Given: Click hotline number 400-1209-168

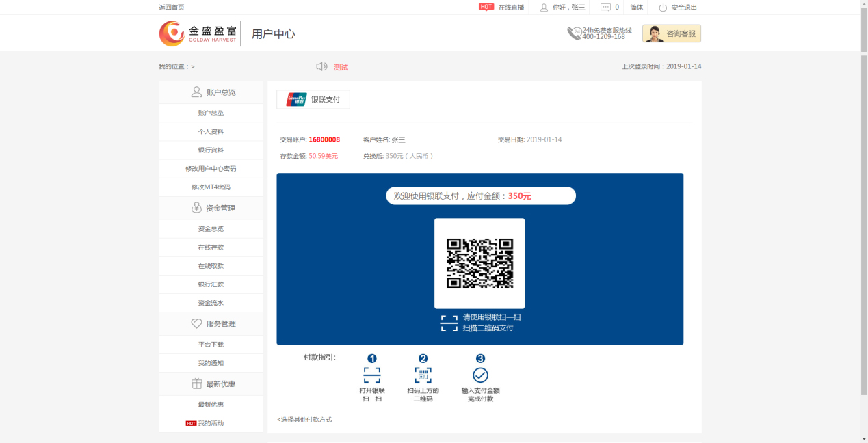Looking at the screenshot, I should pyautogui.click(x=603, y=37).
